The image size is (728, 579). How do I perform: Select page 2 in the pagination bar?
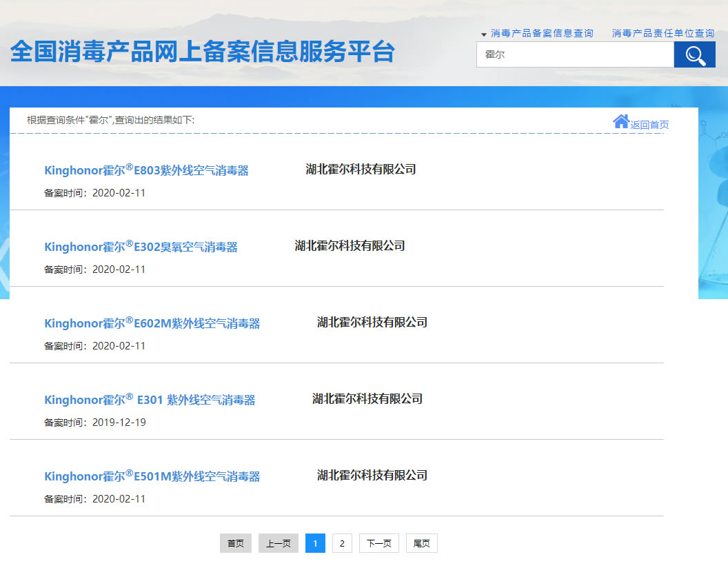(x=342, y=543)
